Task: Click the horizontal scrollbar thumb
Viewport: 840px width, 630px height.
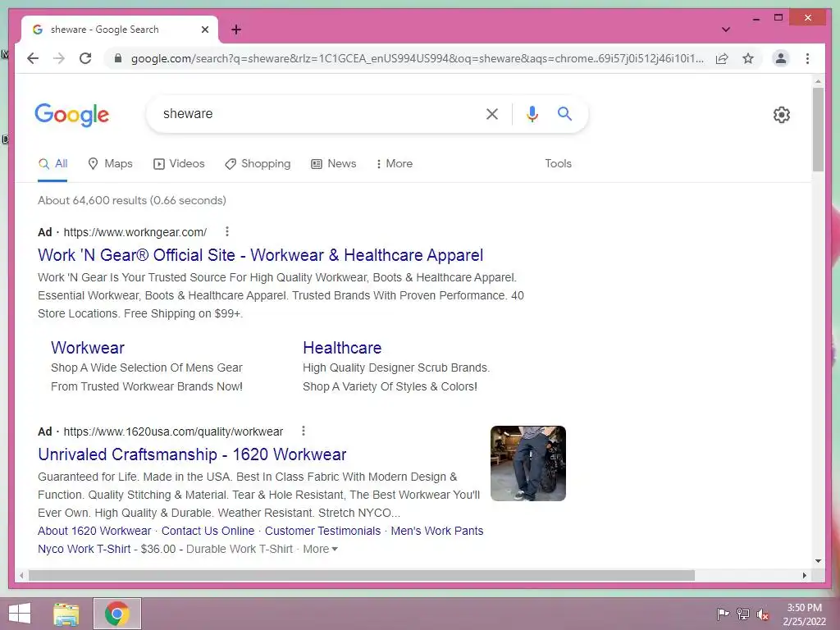Action: pyautogui.click(x=362, y=575)
